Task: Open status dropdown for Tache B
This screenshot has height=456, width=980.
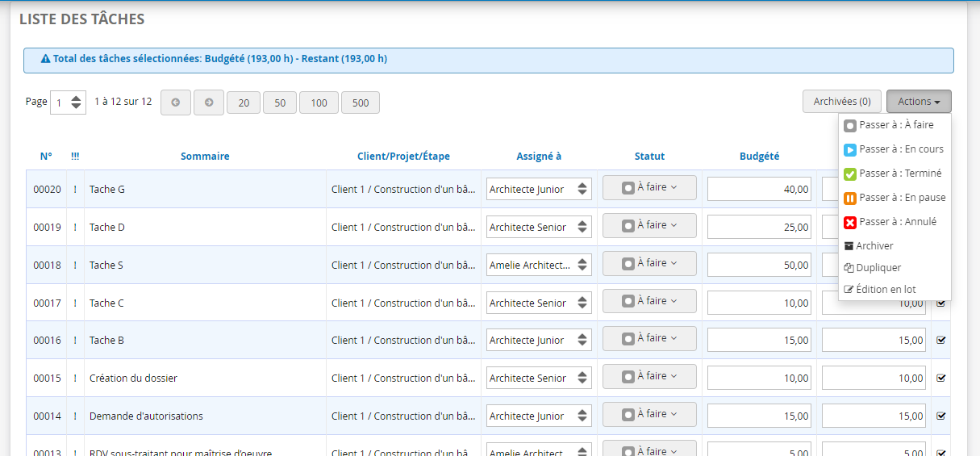Action: pyautogui.click(x=649, y=338)
